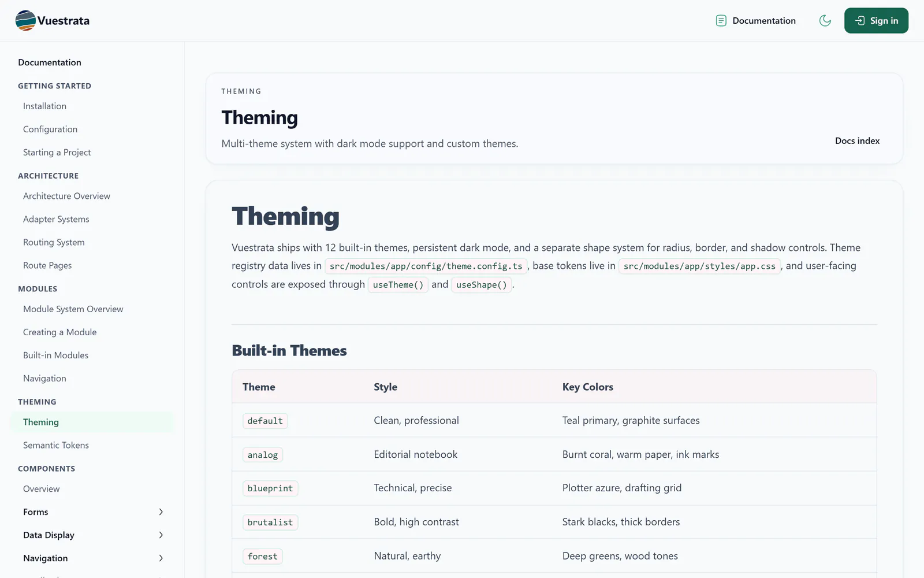Open the Installation docs page
The width and height of the screenshot is (924, 578).
coord(44,106)
